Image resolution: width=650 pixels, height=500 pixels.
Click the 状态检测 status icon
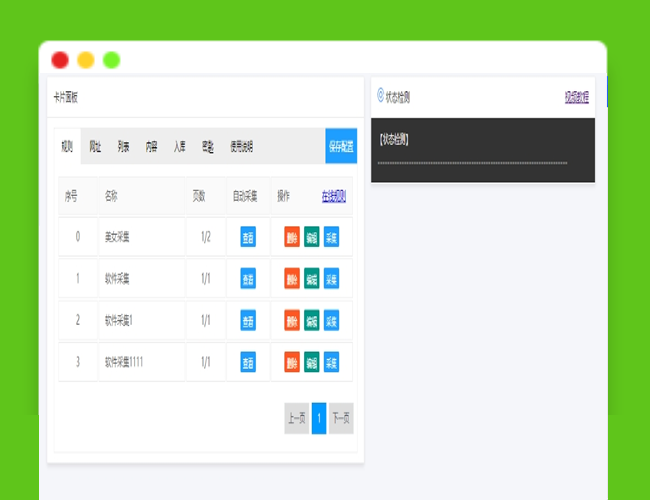pos(380,96)
